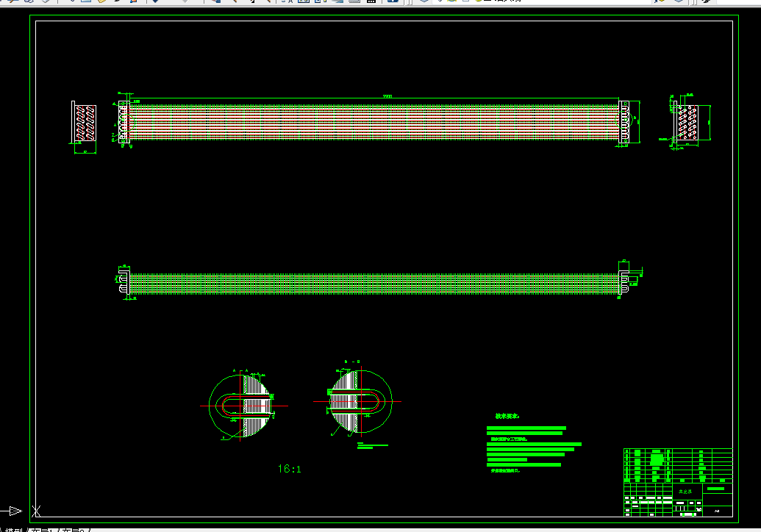
Task: Select detail view B-B circle
Action: (360, 401)
